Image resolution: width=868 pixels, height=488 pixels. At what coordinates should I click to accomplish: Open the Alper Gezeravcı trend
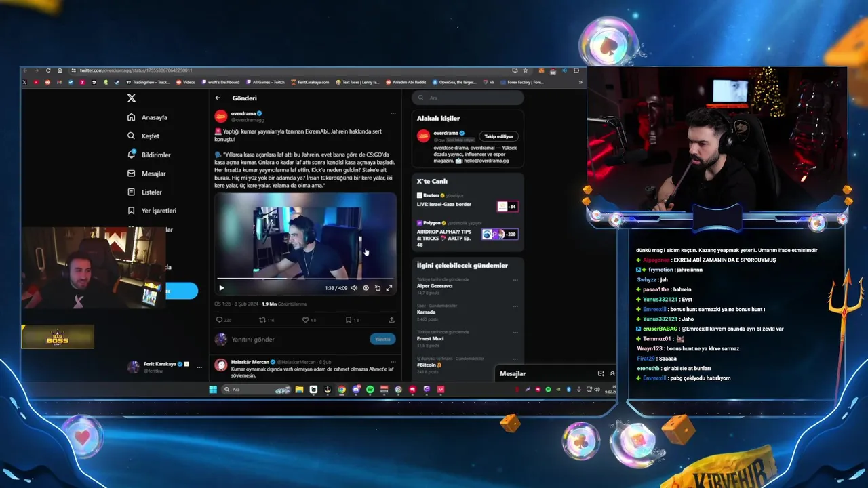point(435,286)
